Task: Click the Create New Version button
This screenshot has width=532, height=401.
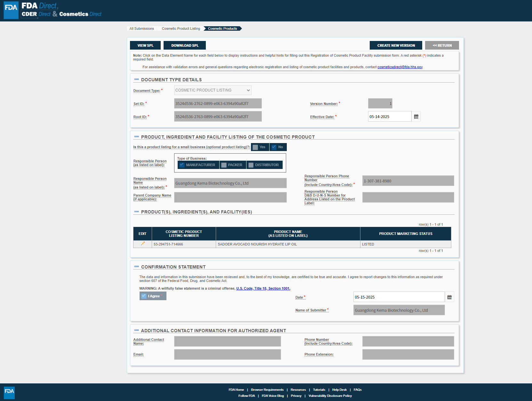Action: point(396,45)
